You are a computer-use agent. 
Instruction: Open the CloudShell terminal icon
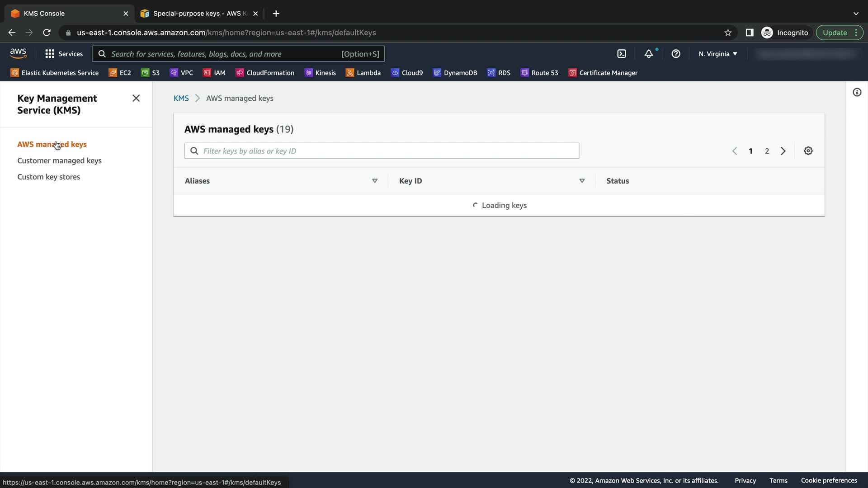click(622, 54)
